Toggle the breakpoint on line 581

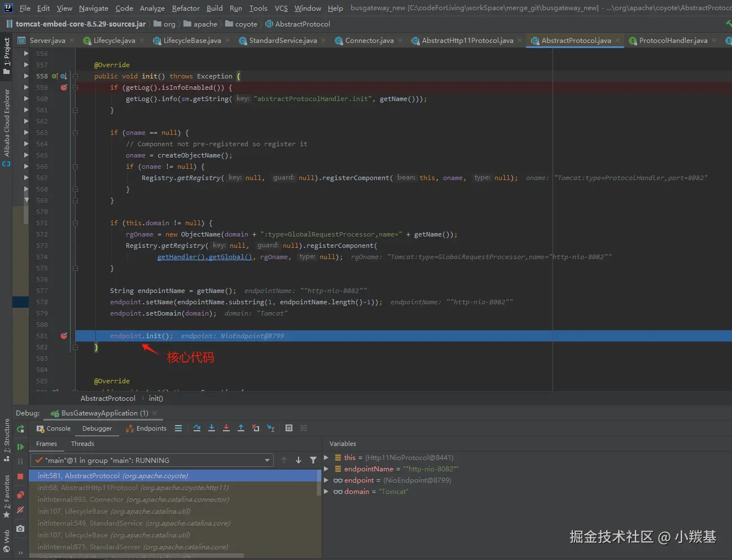click(64, 336)
